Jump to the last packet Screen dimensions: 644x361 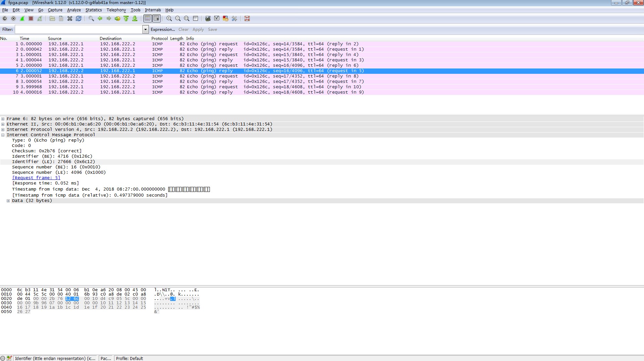[135, 18]
